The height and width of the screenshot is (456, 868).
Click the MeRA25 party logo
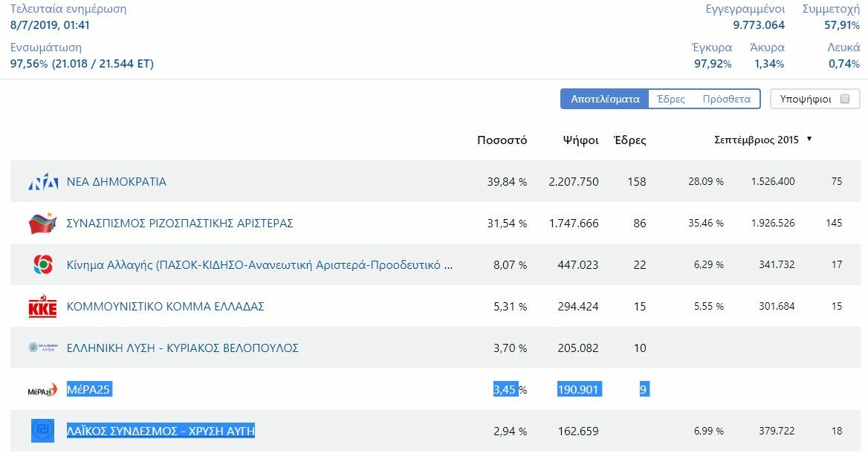point(42,390)
